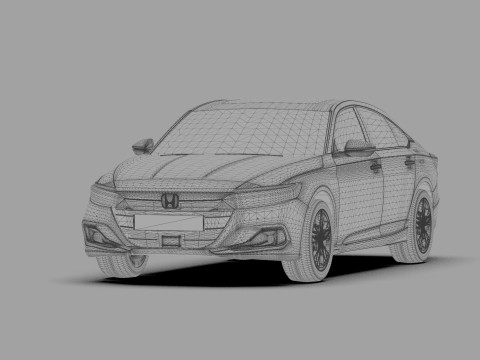Pick the front right wheel rim

point(322,239)
